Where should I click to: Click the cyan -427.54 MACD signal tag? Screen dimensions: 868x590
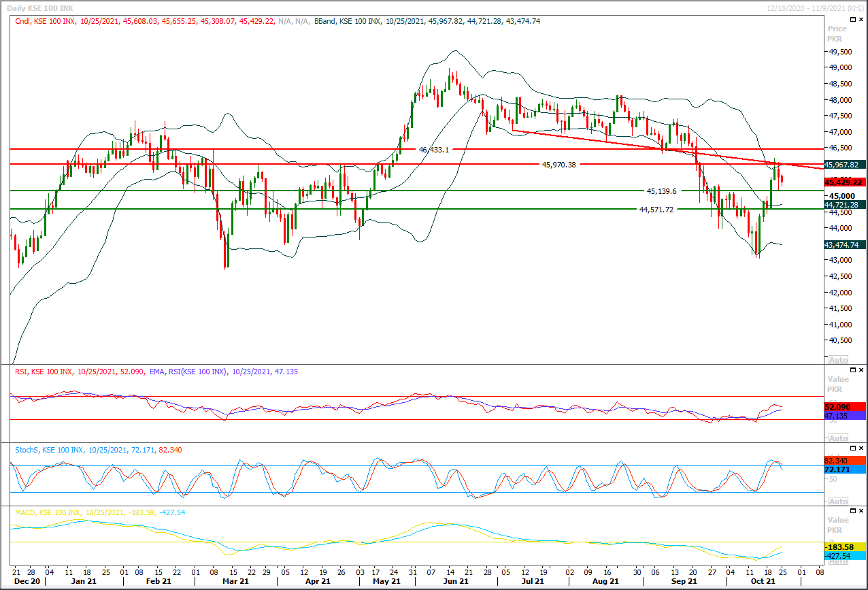844,556
